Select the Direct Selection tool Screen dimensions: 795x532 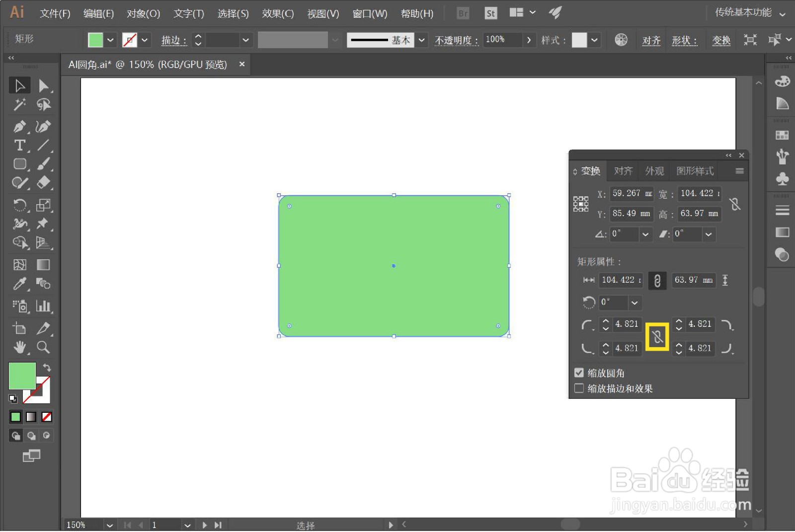(44, 86)
